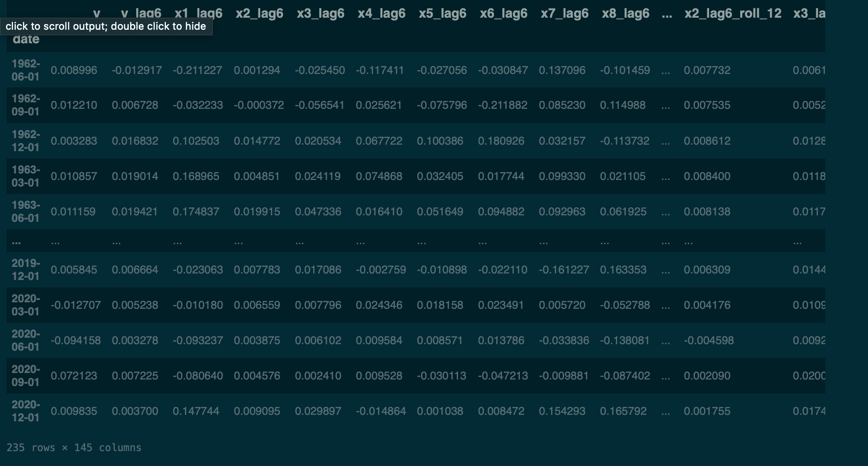Click the value 0.072123 for 2020-09-01

click(75, 375)
